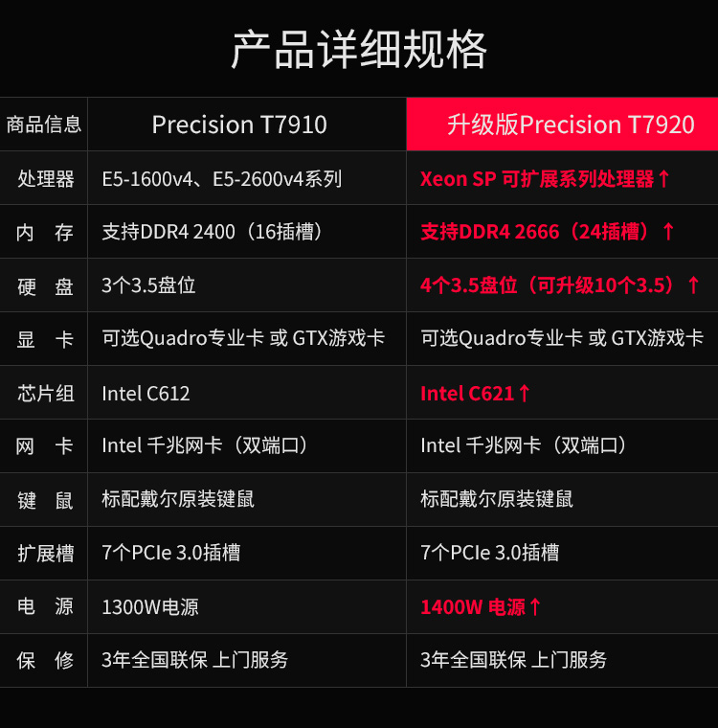Click the up arrow after Xeon SP text
This screenshot has width=718, height=728.
pos(664,179)
